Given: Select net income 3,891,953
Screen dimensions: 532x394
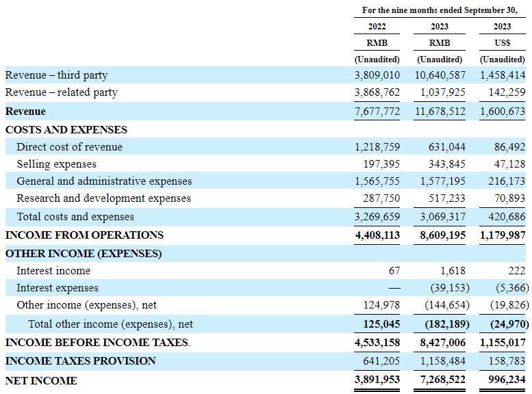Looking at the screenshot, I should [x=377, y=380].
